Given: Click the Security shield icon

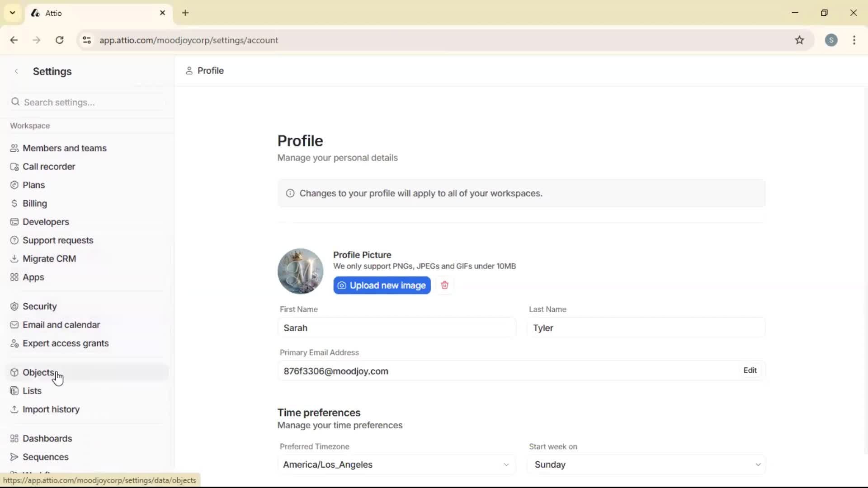Looking at the screenshot, I should coord(14,306).
